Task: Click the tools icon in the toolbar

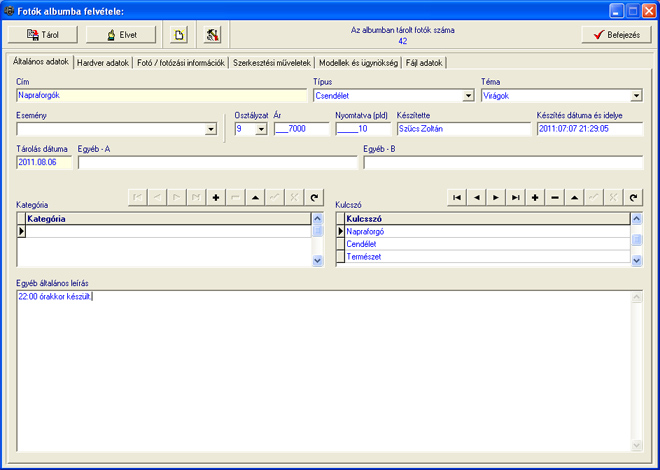Action: [213, 35]
